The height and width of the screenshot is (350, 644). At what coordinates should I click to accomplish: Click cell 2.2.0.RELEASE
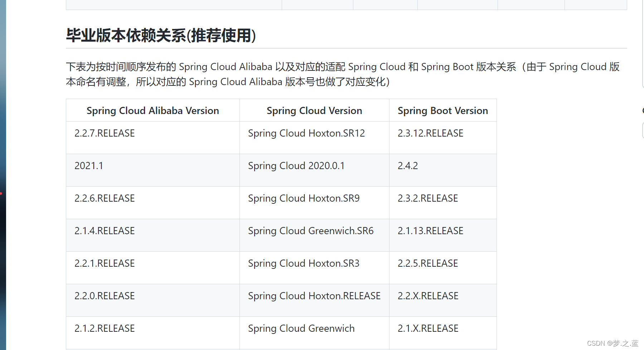(153, 300)
